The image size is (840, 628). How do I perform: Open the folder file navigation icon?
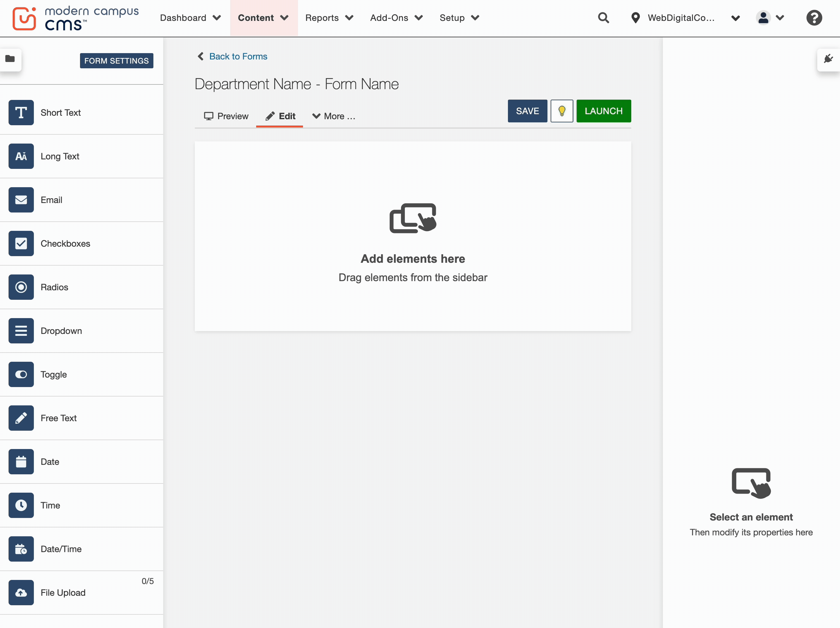[10, 59]
